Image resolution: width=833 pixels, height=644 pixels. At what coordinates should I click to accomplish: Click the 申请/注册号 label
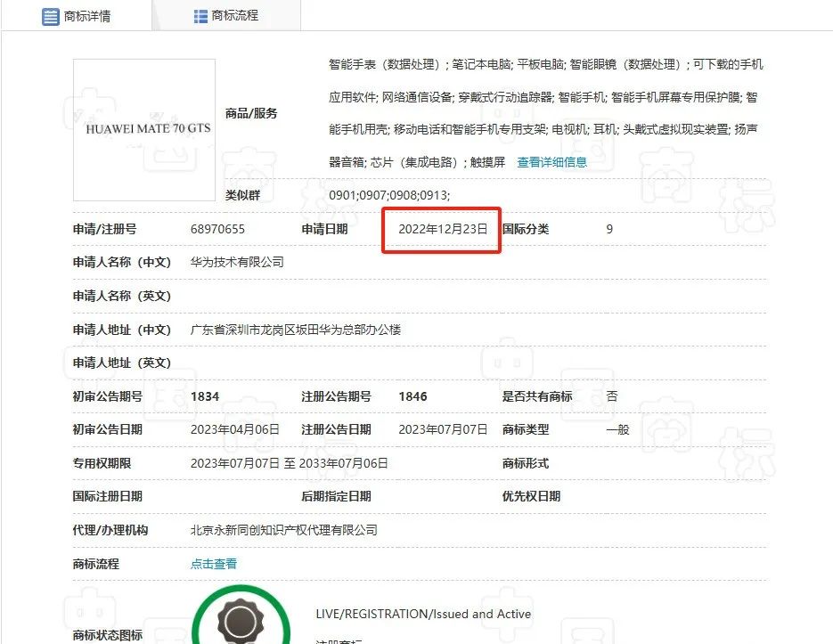pos(104,229)
